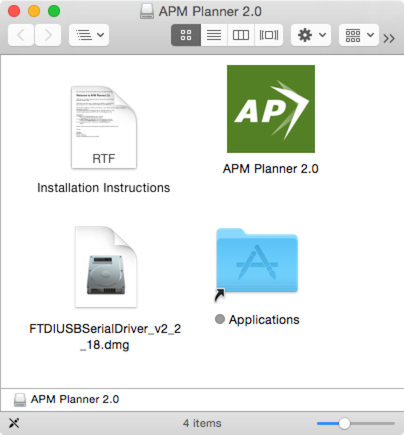The image size is (404, 435).
Task: Select the APM Planner 2.0 app icon
Action: (x=271, y=109)
